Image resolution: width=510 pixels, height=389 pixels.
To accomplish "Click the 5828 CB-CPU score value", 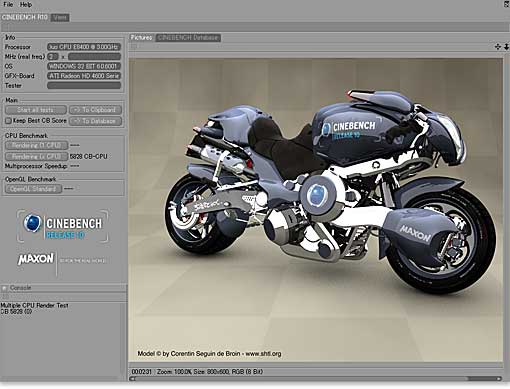I will [x=89, y=156].
